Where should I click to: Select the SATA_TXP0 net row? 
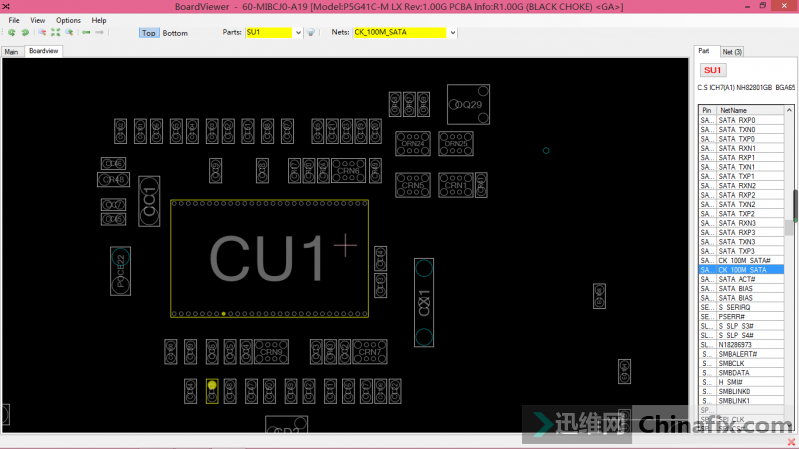point(741,139)
